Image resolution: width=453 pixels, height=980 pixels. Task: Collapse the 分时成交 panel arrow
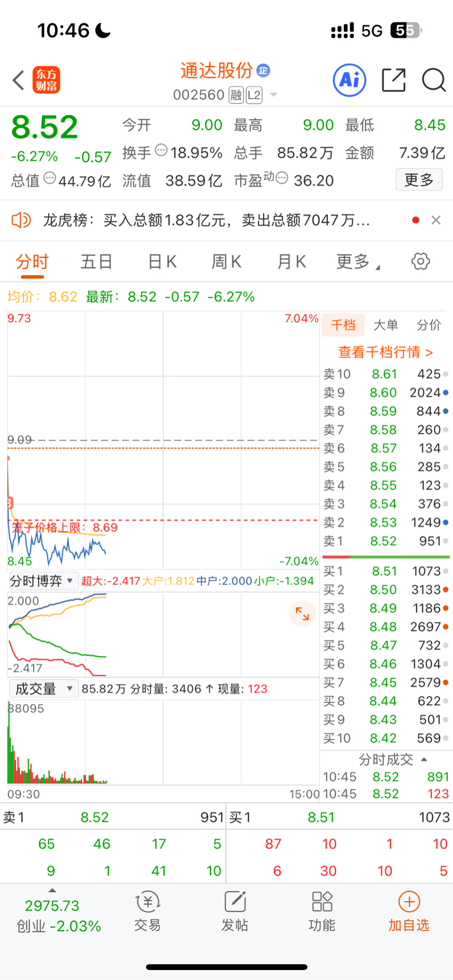tap(424, 760)
